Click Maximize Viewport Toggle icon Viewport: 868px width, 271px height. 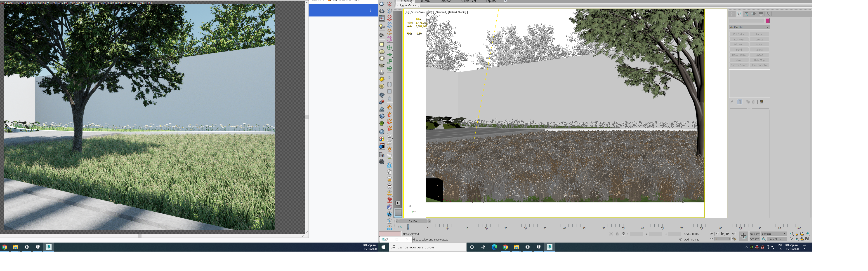[807, 239]
